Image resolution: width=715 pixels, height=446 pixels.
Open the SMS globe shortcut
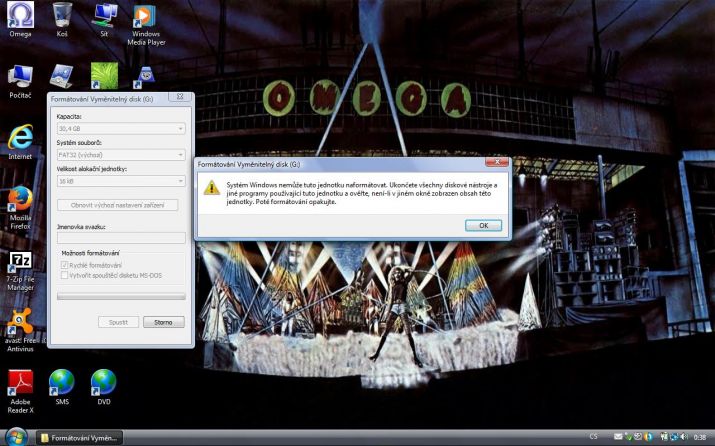point(62,387)
